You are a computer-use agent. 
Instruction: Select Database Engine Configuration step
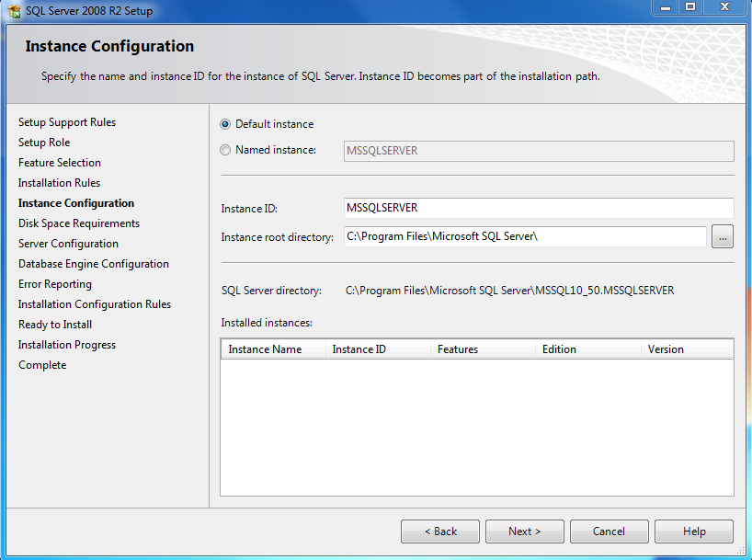[94, 264]
